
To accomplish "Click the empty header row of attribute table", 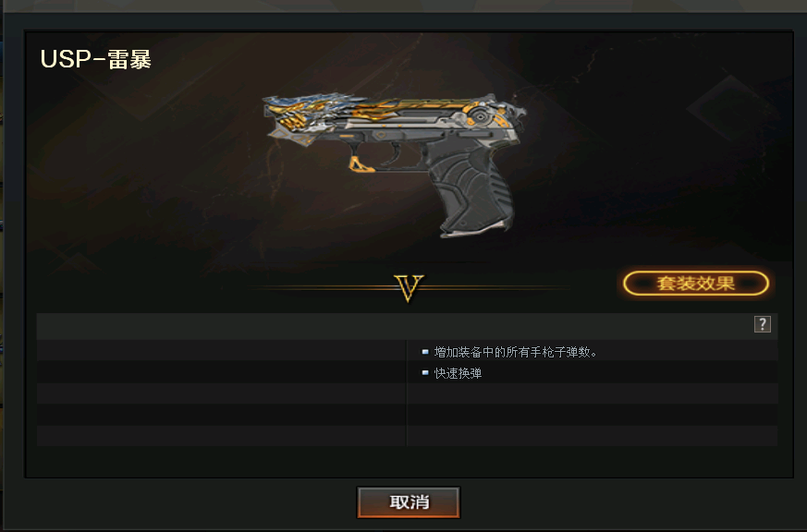I will 407,325.
